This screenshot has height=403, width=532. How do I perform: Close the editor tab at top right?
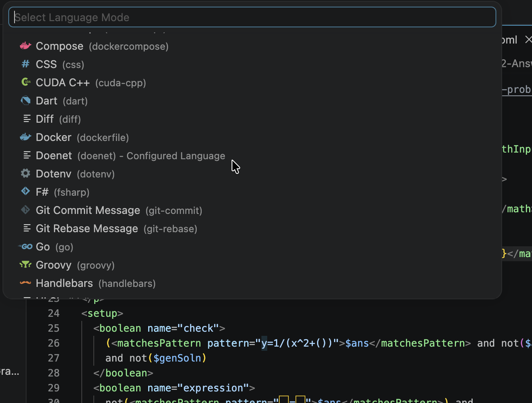pyautogui.click(x=528, y=39)
